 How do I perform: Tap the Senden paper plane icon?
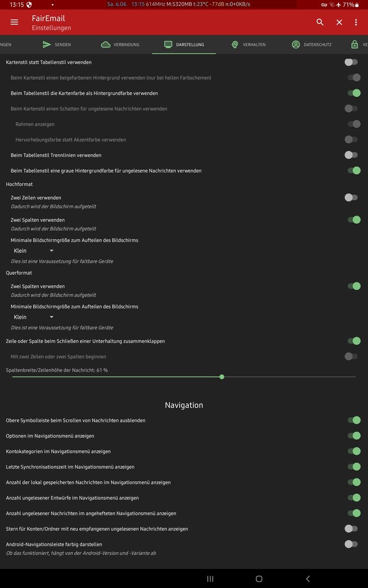click(x=47, y=45)
